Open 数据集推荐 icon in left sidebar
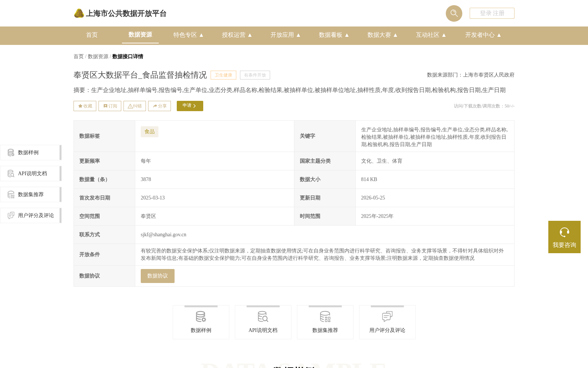Screen dimensions: 588x368 (11, 195)
